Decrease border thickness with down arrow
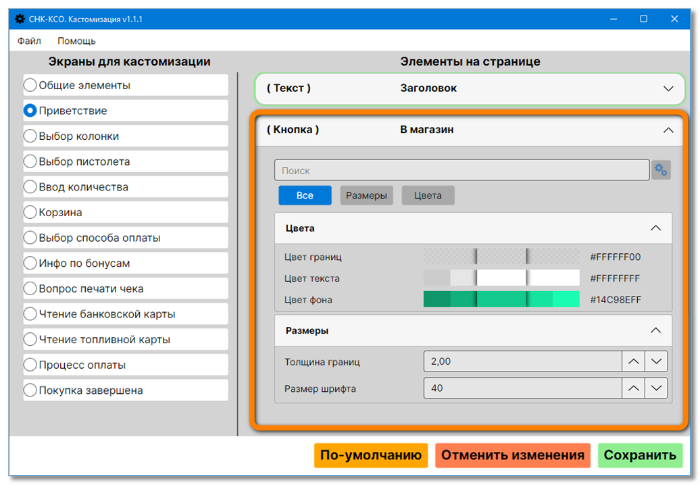 [656, 361]
